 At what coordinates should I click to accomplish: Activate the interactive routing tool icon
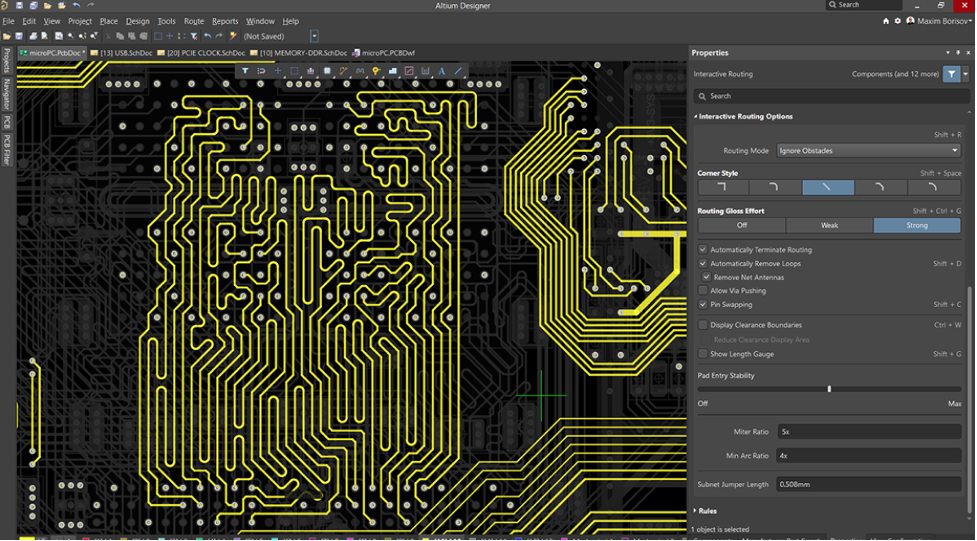pyautogui.click(x=343, y=71)
